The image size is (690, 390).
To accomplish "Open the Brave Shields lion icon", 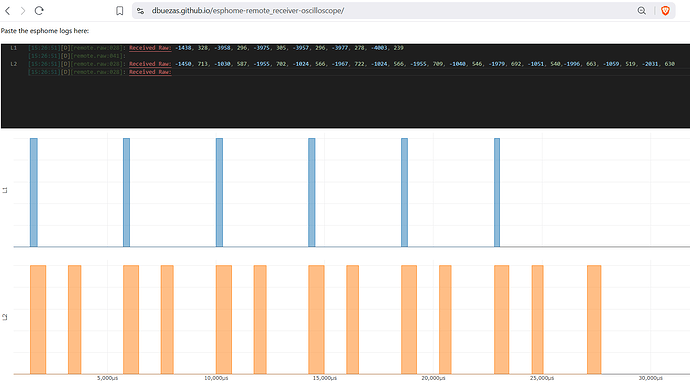I will click(665, 11).
